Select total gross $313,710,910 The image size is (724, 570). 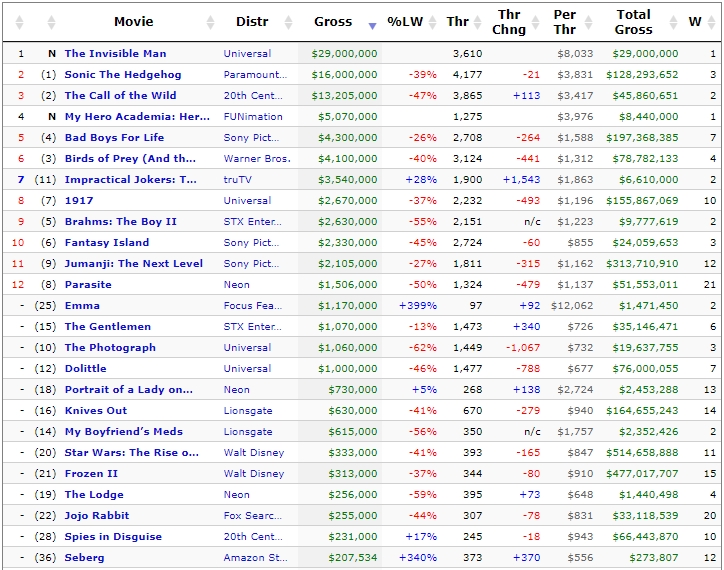coord(642,264)
